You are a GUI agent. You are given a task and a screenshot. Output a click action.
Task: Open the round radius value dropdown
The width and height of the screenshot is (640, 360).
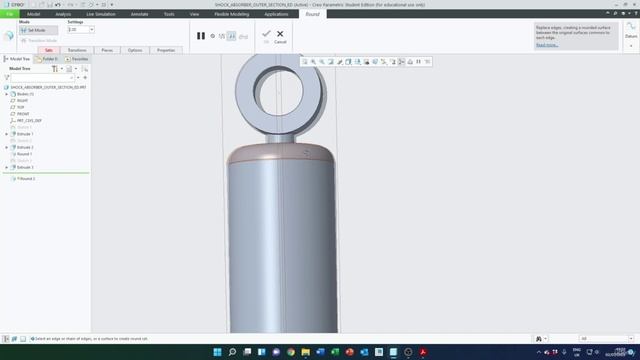[91, 29]
